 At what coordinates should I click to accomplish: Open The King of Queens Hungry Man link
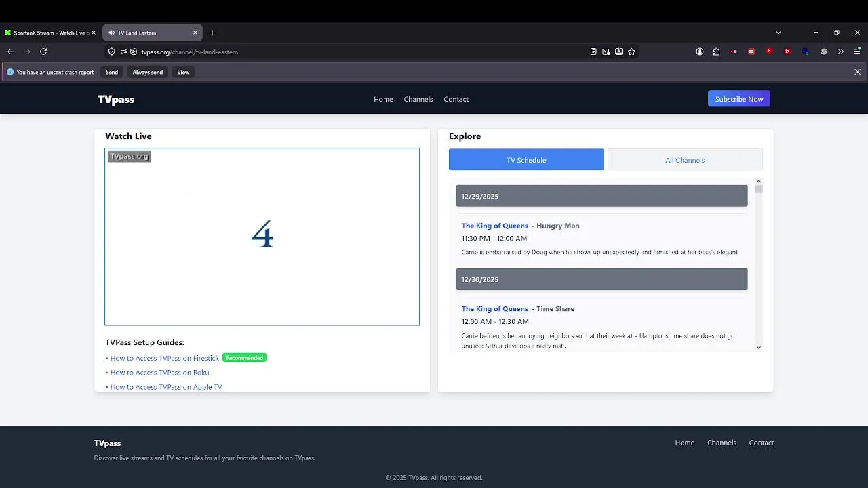coord(494,226)
